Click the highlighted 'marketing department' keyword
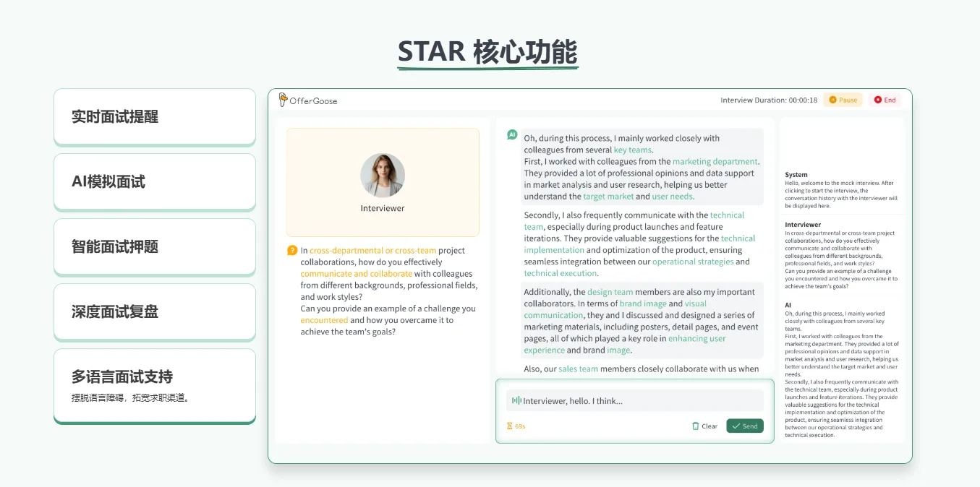The height and width of the screenshot is (487, 980). point(715,162)
